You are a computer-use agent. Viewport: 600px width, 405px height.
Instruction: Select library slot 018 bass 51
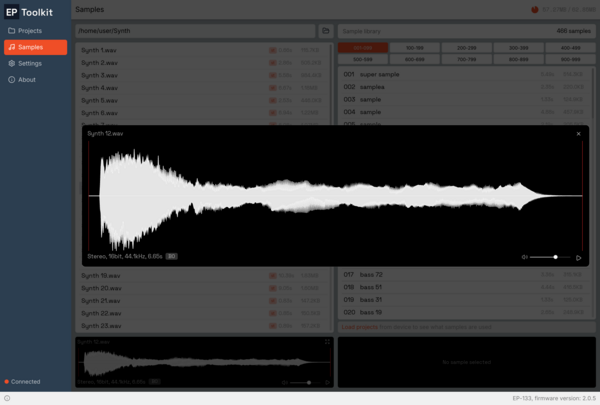point(465,287)
